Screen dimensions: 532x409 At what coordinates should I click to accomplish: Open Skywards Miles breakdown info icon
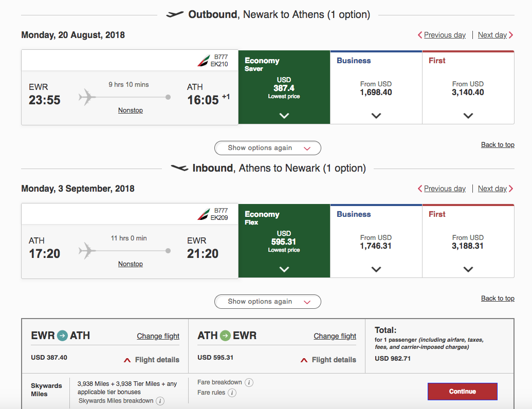160,401
